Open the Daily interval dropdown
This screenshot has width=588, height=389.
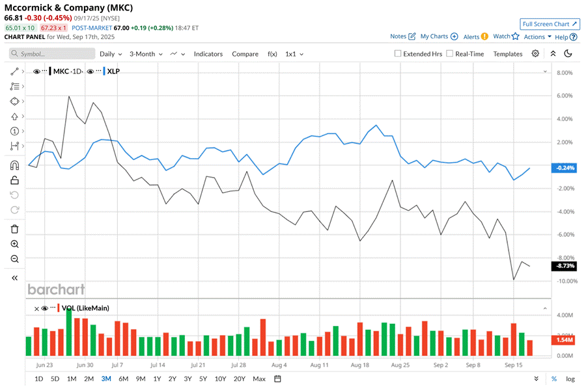(111, 54)
